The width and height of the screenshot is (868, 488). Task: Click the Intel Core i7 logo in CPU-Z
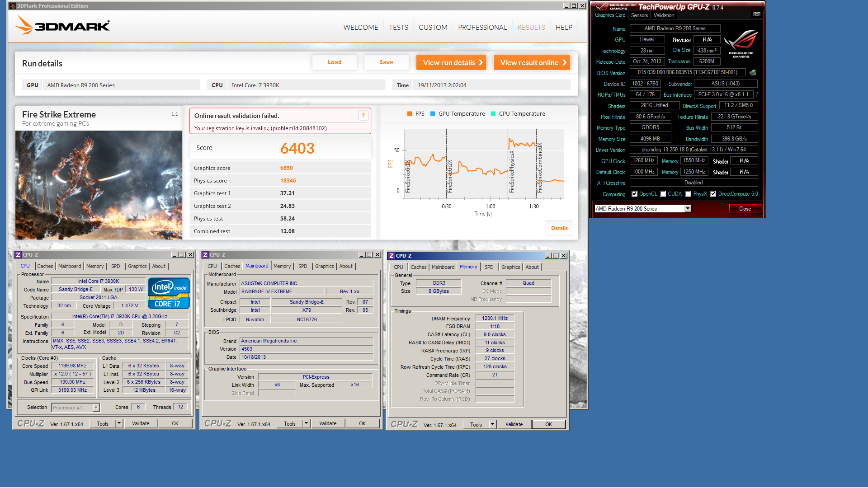pos(169,293)
